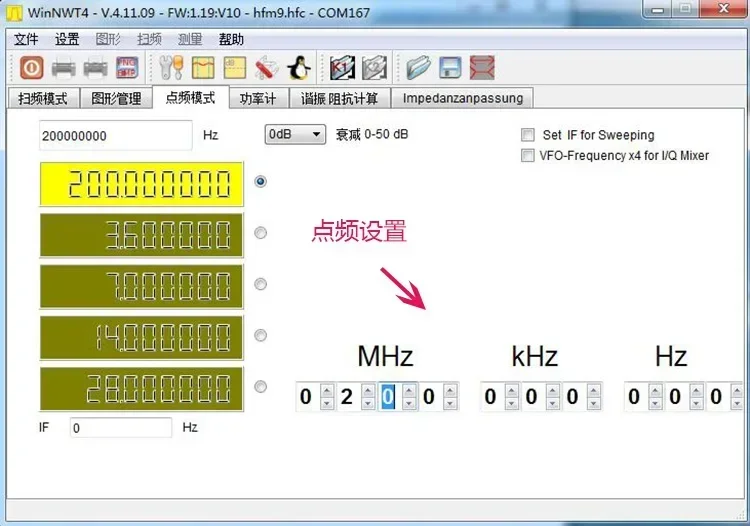Open the wrench settings toolbar icon
Viewport: 750px width, 526px height.
point(171,67)
